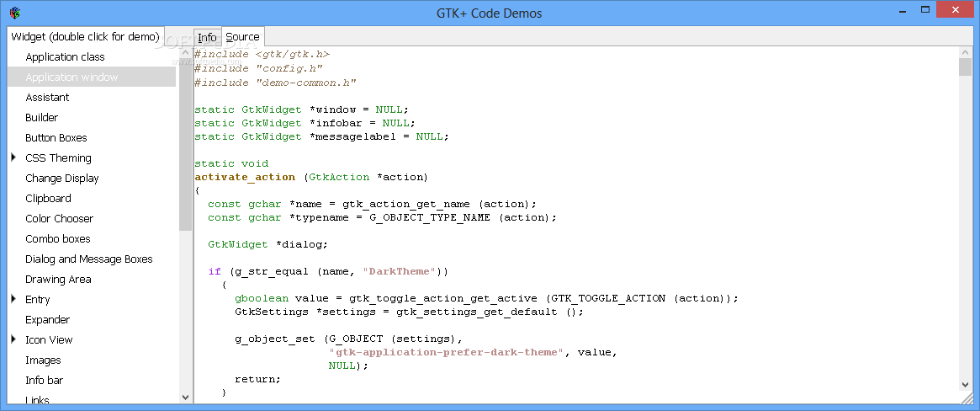Click 'GtkWidget *dialog;' line

[x=268, y=244]
